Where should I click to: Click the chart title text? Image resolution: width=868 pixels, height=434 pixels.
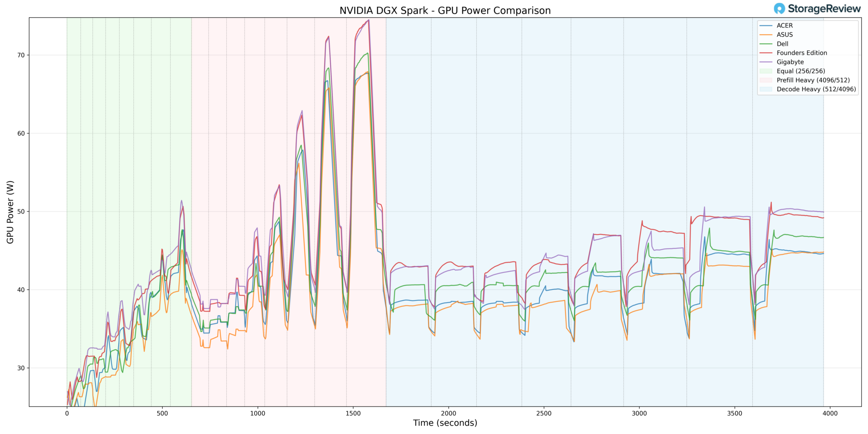point(445,11)
